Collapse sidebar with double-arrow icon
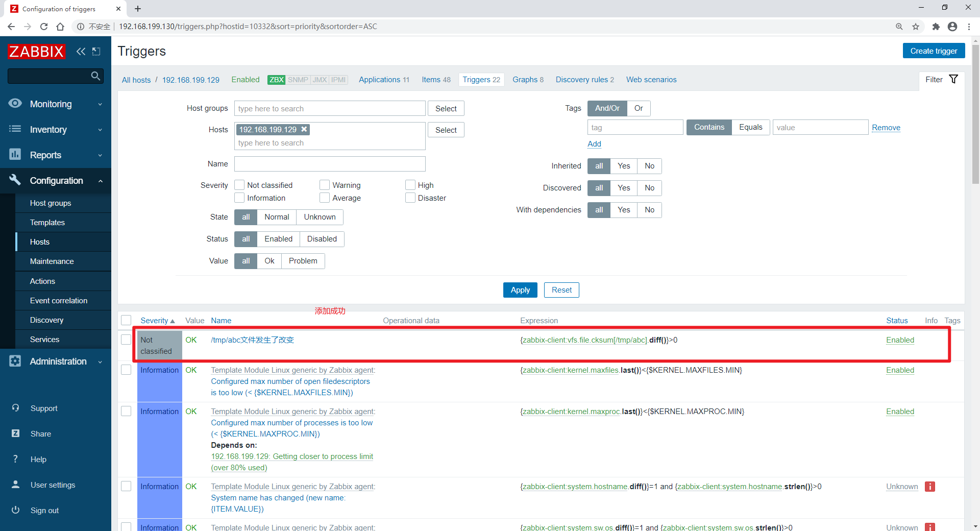This screenshot has width=980, height=531. pos(81,51)
